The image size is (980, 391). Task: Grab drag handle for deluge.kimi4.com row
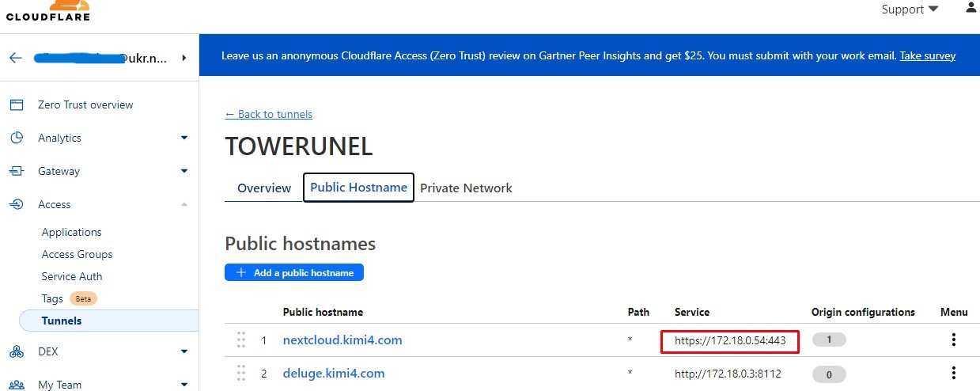click(x=241, y=374)
